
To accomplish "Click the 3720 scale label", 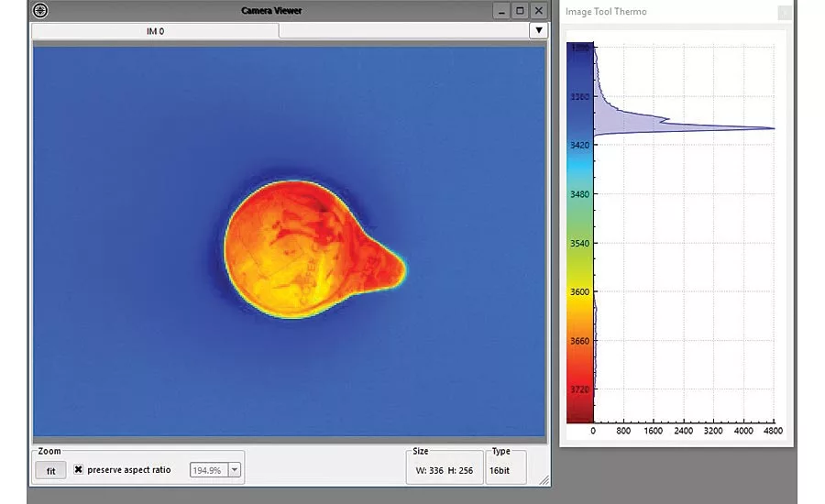I will [580, 389].
